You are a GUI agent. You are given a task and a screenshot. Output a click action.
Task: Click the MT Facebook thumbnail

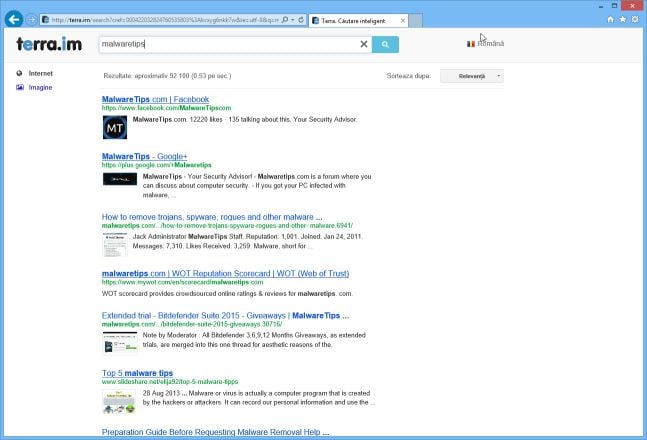[x=115, y=128]
